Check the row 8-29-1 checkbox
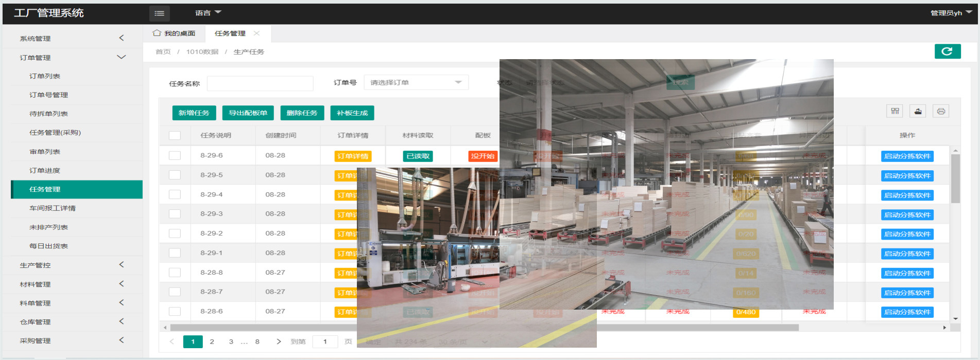 (175, 253)
